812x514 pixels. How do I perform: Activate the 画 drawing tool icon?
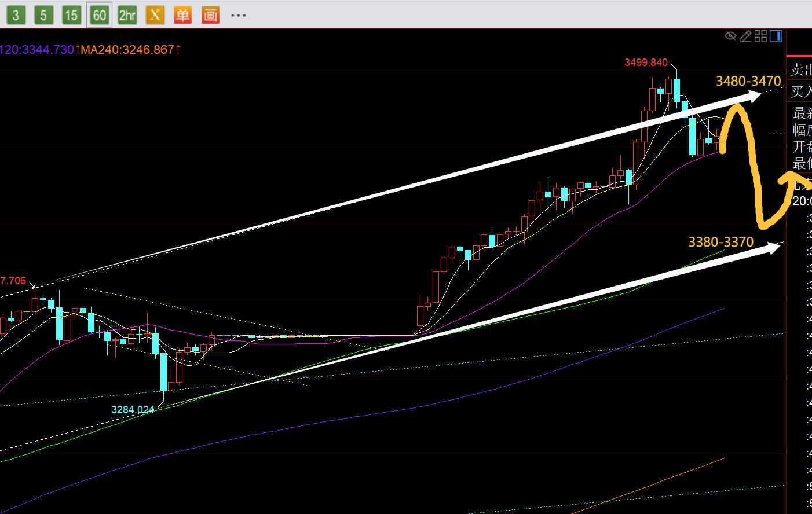[210, 15]
